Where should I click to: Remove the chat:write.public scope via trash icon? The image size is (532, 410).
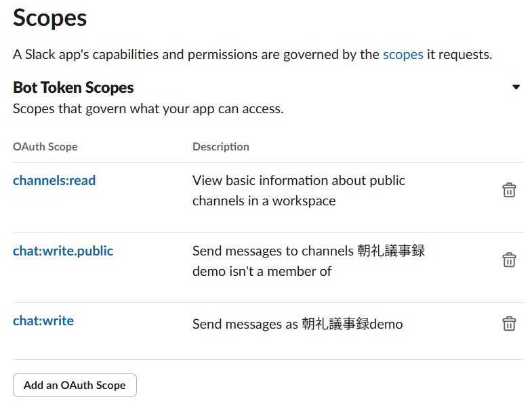(509, 260)
